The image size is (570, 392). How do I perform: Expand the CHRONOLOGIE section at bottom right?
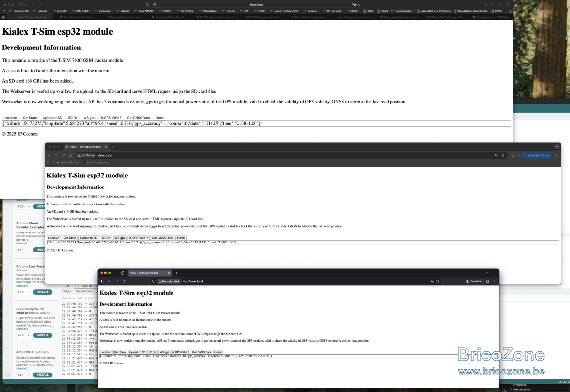pyautogui.click(x=521, y=389)
